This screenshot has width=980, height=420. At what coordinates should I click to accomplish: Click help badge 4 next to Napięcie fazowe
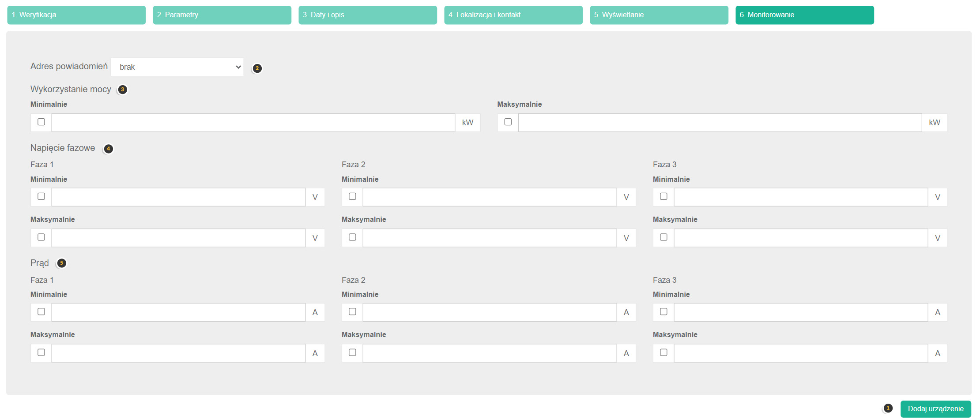108,149
